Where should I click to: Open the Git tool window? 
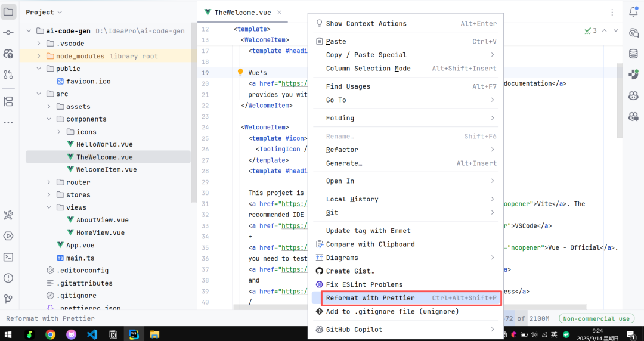[x=8, y=299]
